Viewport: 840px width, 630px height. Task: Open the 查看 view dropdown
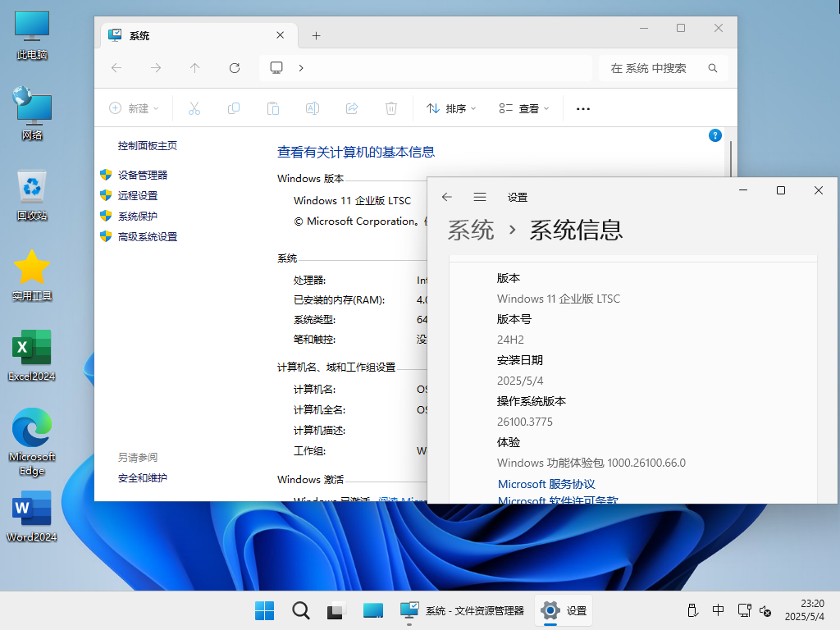(524, 109)
